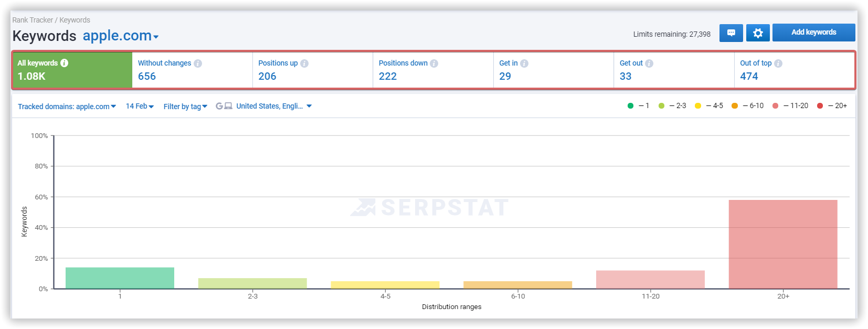The height and width of the screenshot is (329, 868).
Task: Open the 14 Feb date dropdown
Action: [x=140, y=106]
